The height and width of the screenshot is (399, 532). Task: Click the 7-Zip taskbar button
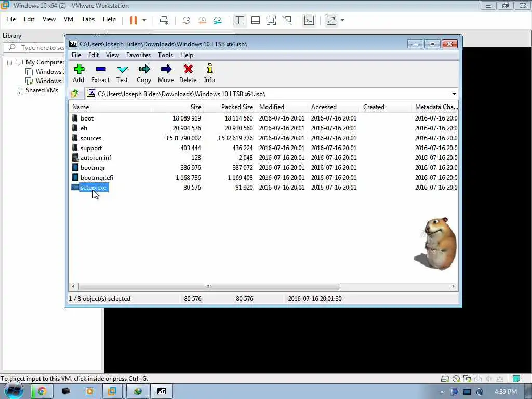click(162, 391)
